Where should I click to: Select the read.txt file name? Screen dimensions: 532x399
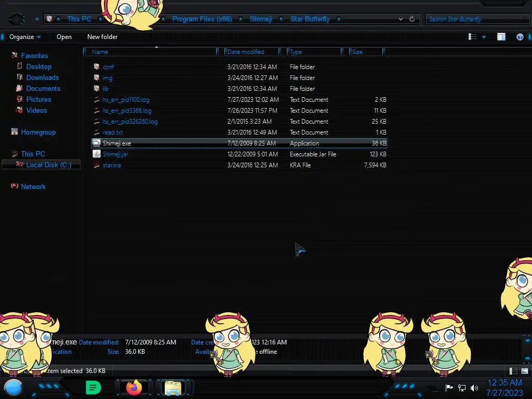[113, 132]
